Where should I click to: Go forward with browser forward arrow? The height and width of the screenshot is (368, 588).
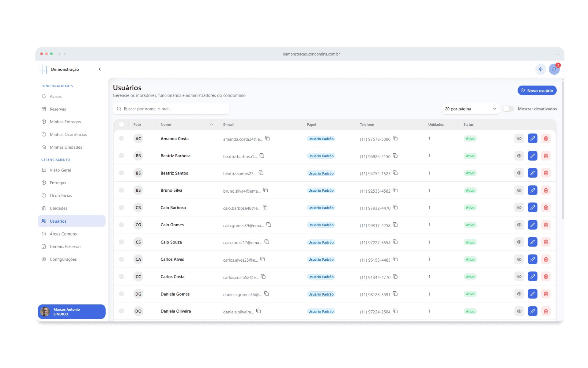[x=65, y=54]
